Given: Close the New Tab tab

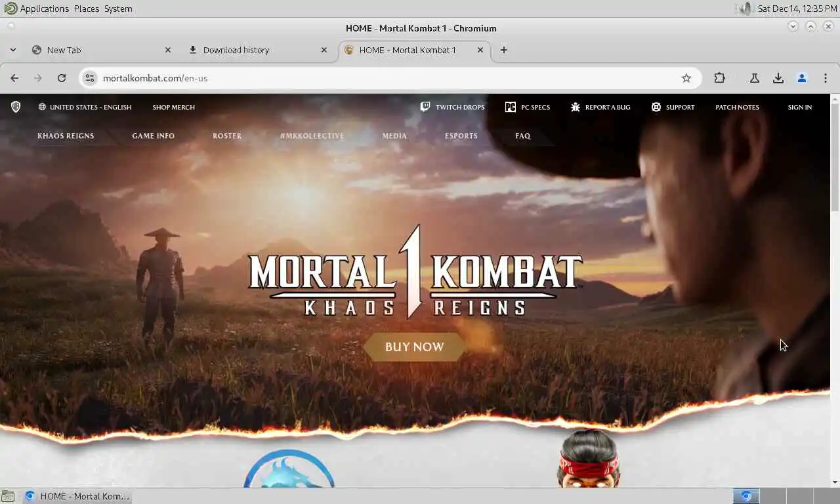Looking at the screenshot, I should coord(167,50).
